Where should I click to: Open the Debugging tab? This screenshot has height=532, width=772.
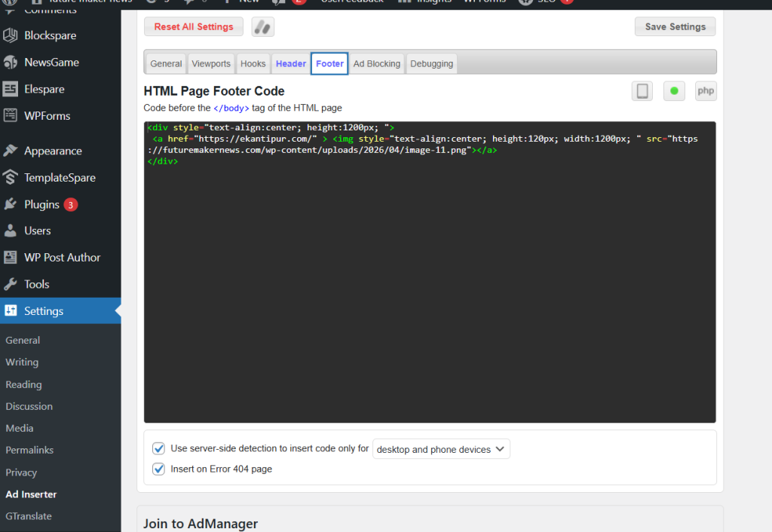pyautogui.click(x=431, y=64)
